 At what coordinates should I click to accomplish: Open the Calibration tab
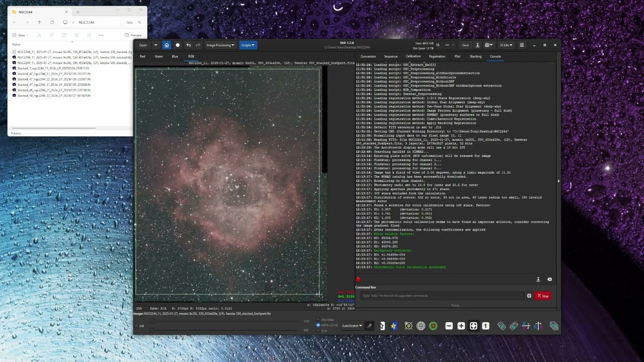coord(413,56)
